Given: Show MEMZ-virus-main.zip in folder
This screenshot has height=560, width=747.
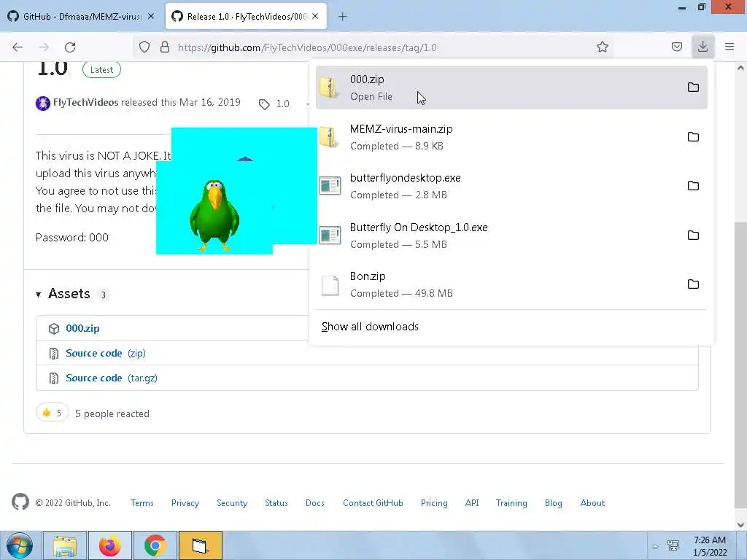Looking at the screenshot, I should [x=693, y=136].
